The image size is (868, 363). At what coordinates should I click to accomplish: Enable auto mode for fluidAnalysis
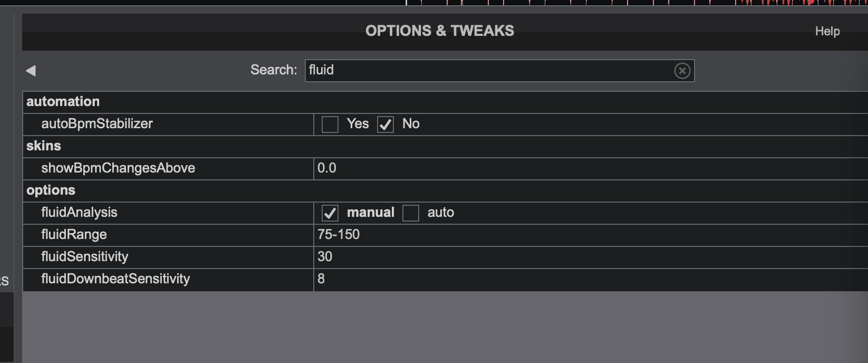coord(411,213)
